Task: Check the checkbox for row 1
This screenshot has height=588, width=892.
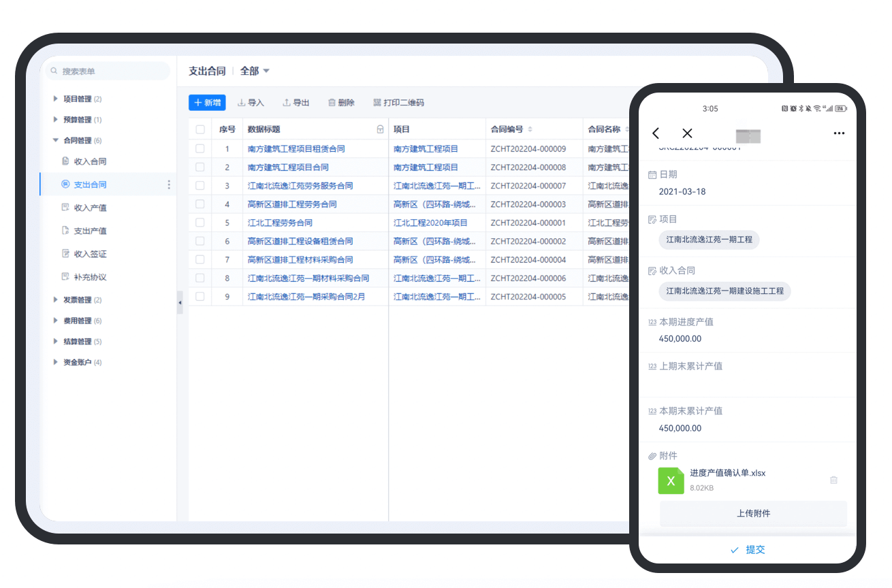Action: pos(200,148)
